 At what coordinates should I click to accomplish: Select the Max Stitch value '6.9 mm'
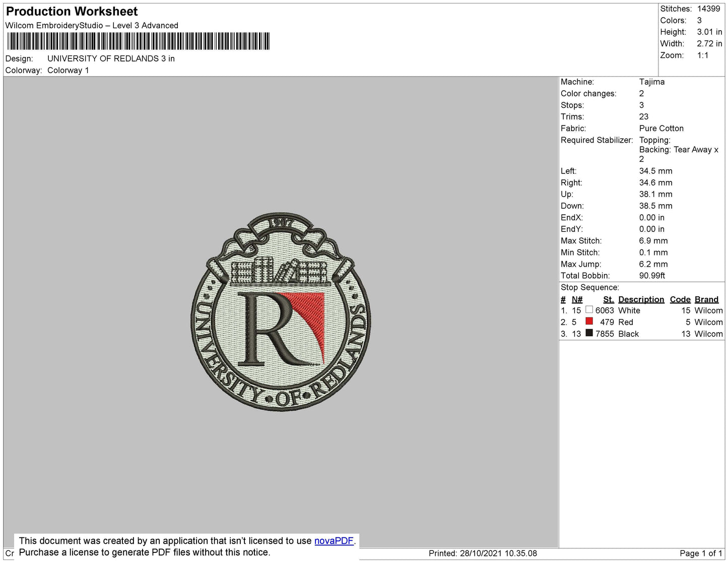click(x=653, y=241)
